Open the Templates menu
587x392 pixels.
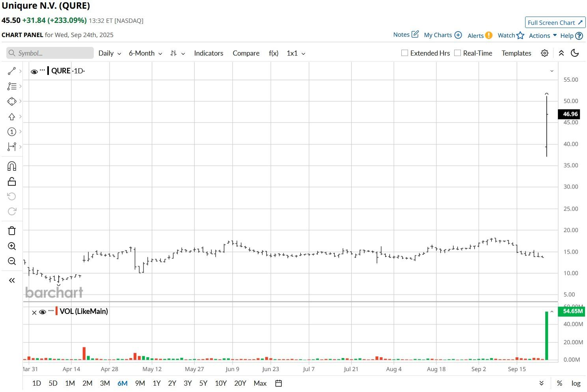point(516,53)
